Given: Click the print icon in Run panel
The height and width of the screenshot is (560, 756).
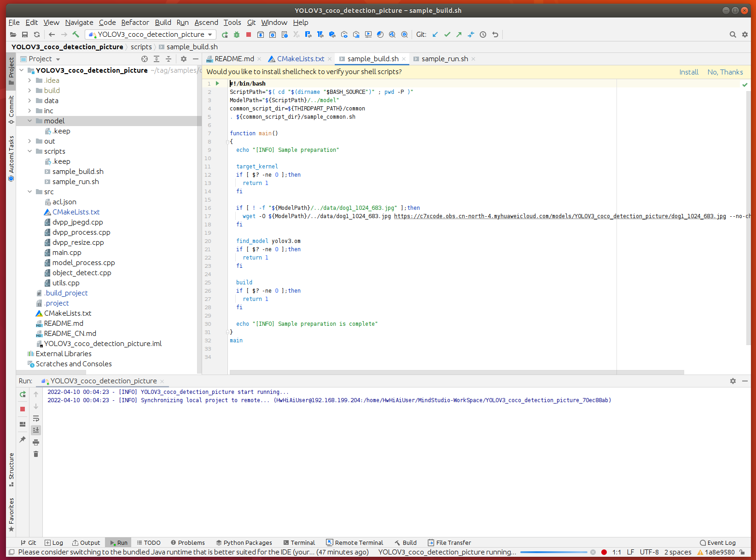Looking at the screenshot, I should pos(36,442).
